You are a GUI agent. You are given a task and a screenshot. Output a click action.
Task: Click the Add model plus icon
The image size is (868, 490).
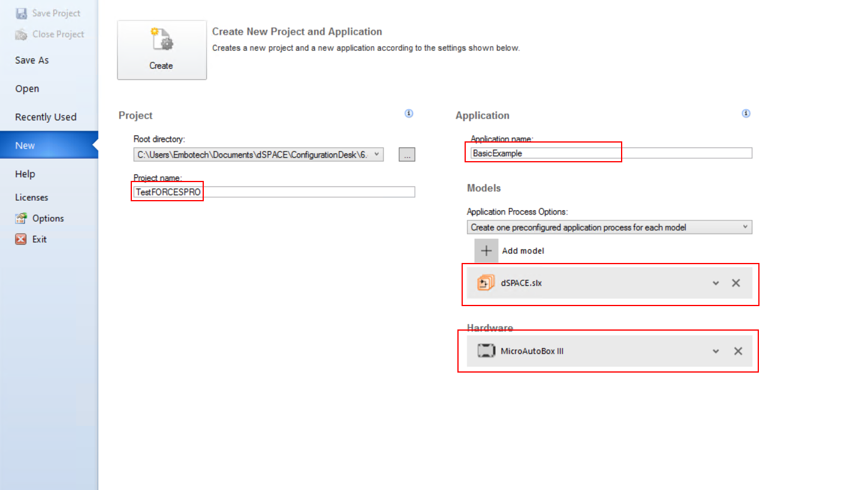(486, 250)
